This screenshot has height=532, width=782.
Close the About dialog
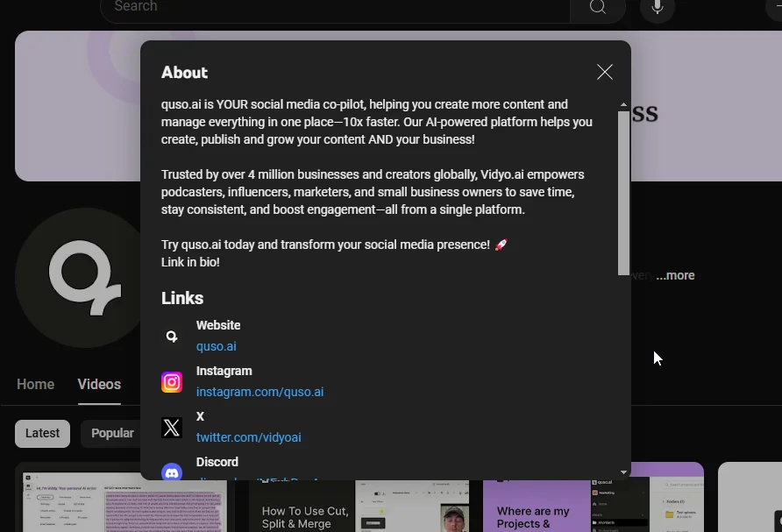pos(604,72)
